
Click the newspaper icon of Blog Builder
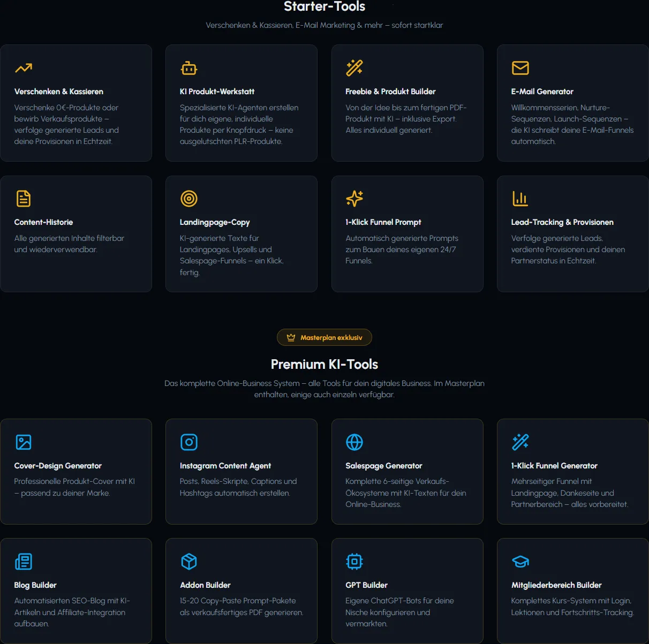click(x=24, y=562)
